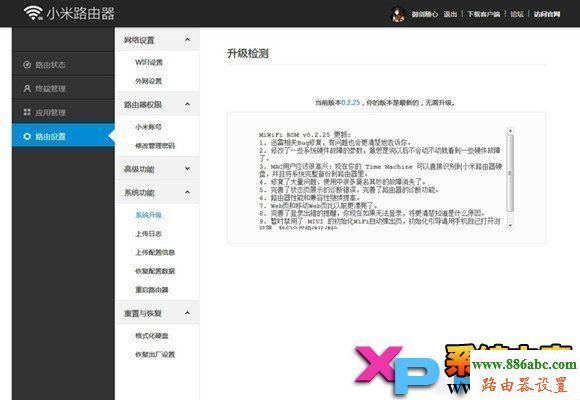Open 恢复配置数据 submenu item
Viewport: 580px width, 400px height.
[155, 271]
